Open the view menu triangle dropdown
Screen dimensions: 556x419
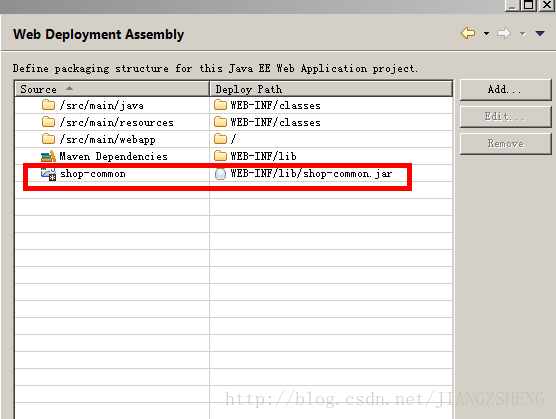coord(540,34)
